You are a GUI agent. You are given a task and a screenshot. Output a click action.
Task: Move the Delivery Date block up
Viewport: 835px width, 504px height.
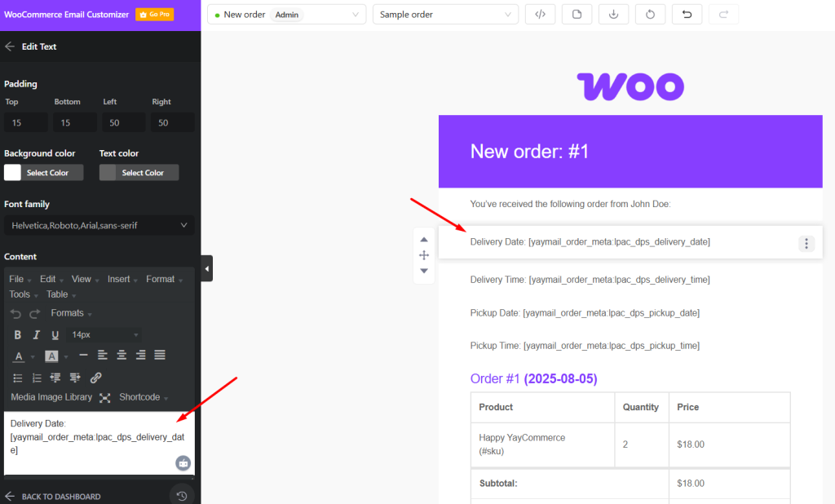tap(424, 240)
